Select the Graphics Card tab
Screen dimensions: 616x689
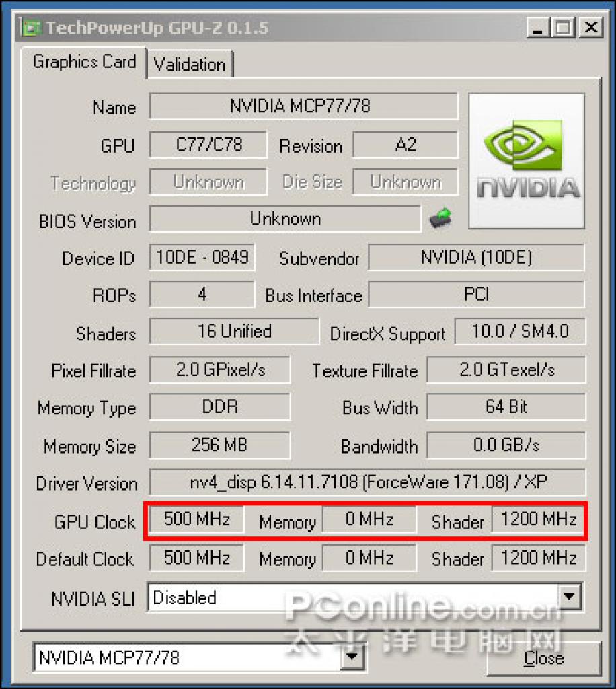click(84, 62)
